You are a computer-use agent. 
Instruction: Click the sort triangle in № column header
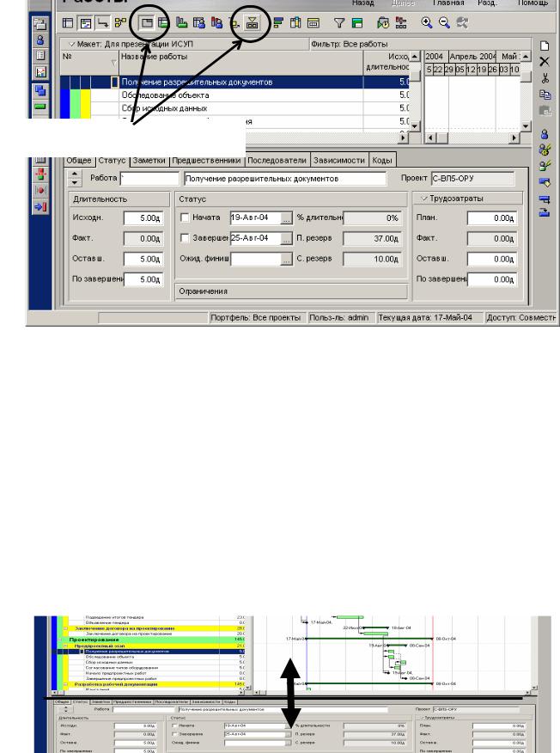tap(113, 63)
